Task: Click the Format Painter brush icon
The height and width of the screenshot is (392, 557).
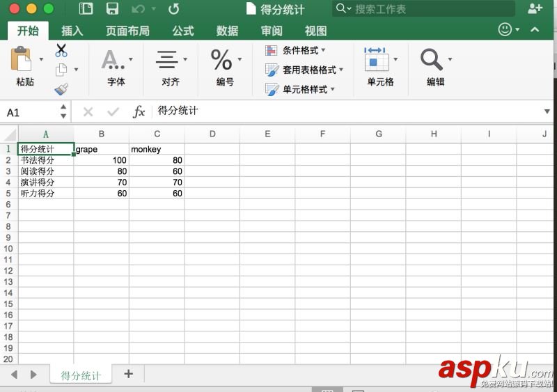Action: (61, 89)
